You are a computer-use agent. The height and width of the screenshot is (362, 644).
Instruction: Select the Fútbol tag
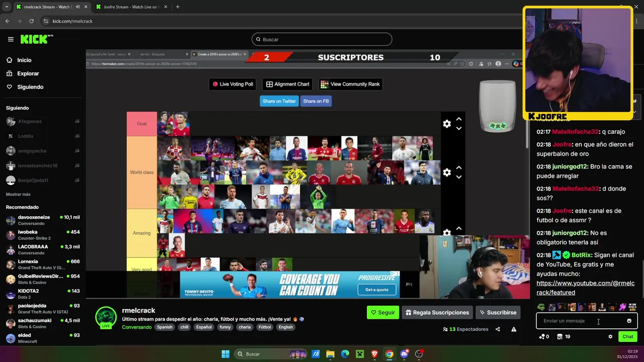265,327
